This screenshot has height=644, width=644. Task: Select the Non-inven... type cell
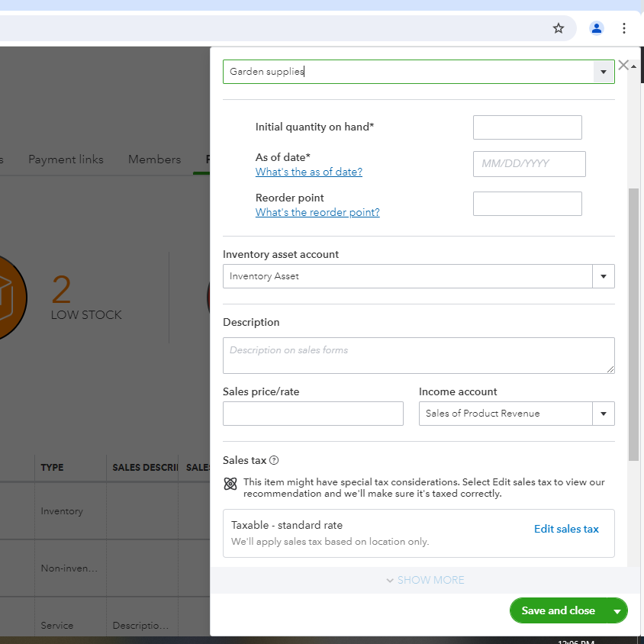[69, 568]
